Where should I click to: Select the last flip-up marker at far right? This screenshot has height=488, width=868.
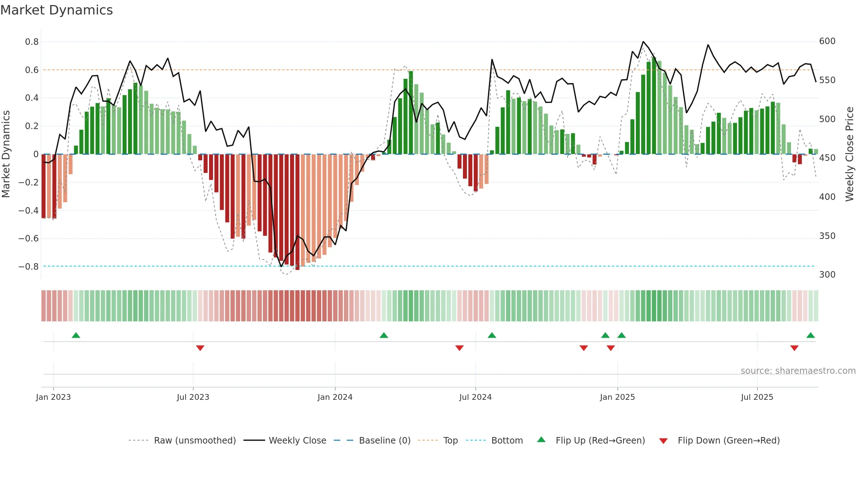click(x=810, y=335)
